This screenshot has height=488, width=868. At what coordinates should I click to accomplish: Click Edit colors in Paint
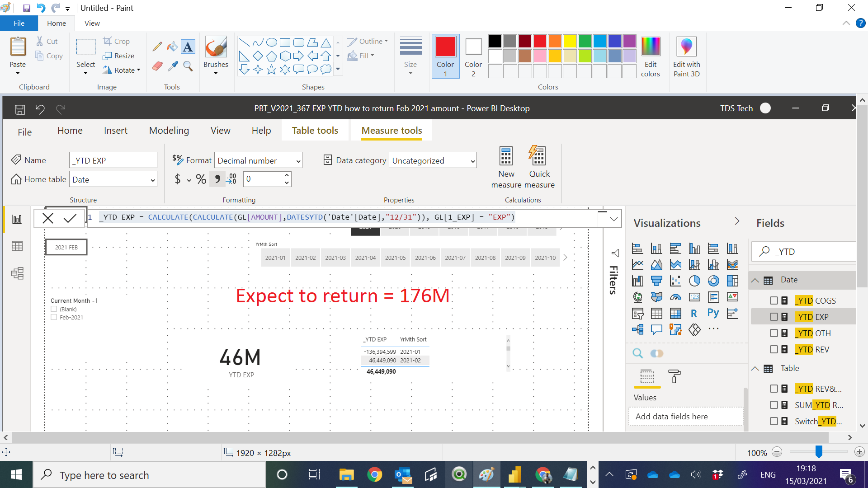650,57
